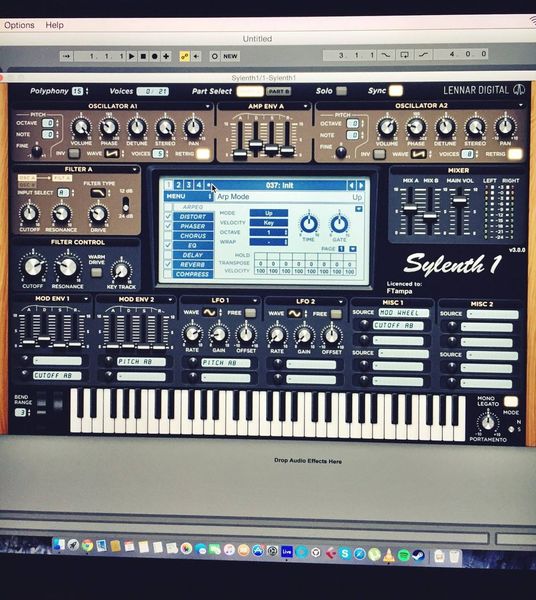
Task: Open Google Chrome from the dock
Action: pos(87,545)
